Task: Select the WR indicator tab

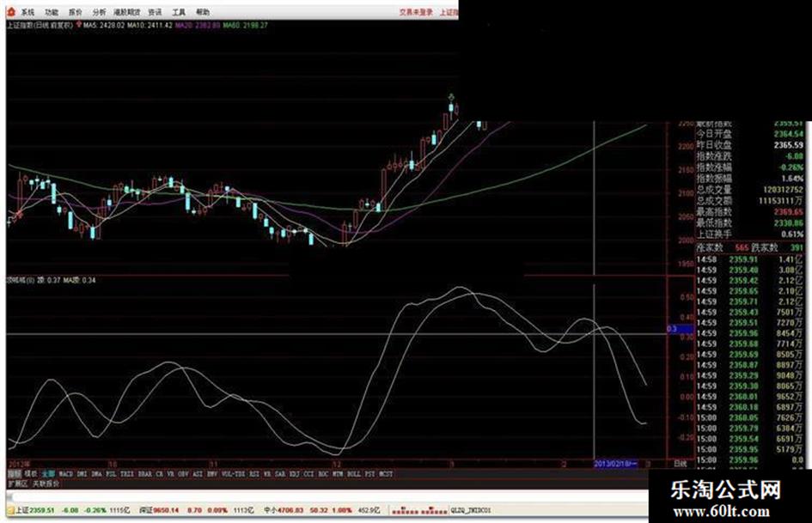Action: (x=267, y=474)
